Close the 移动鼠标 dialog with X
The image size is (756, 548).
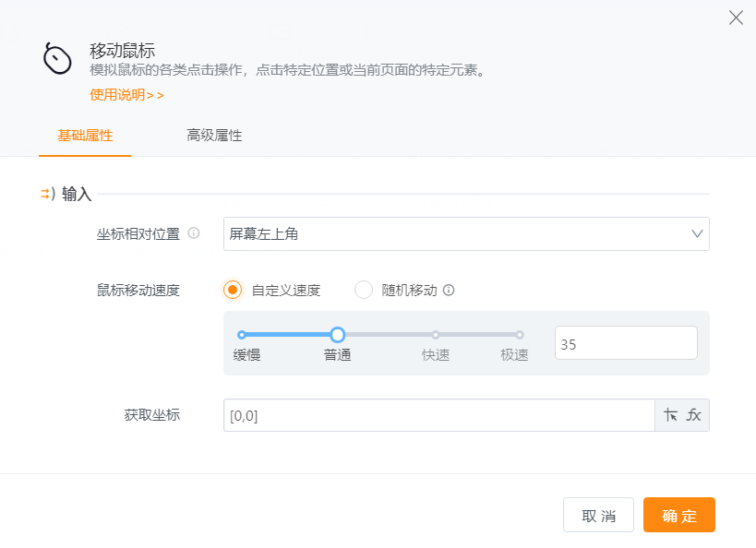pos(736,18)
